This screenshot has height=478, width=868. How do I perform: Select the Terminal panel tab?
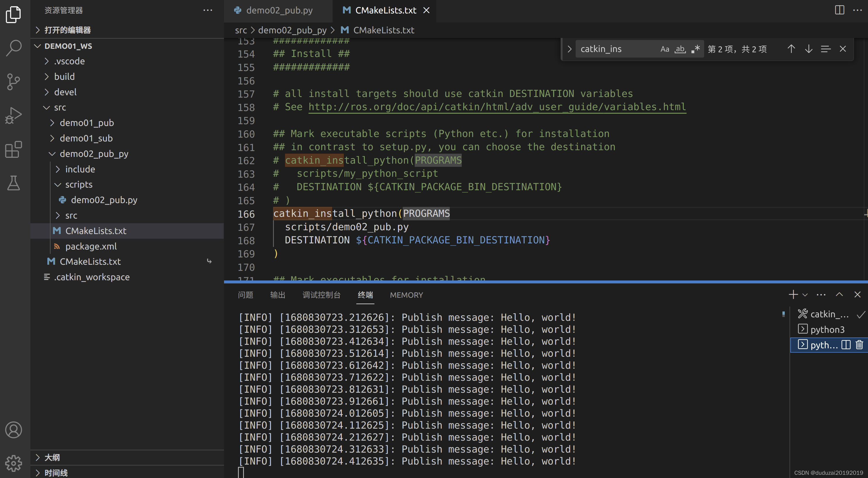[x=365, y=295]
